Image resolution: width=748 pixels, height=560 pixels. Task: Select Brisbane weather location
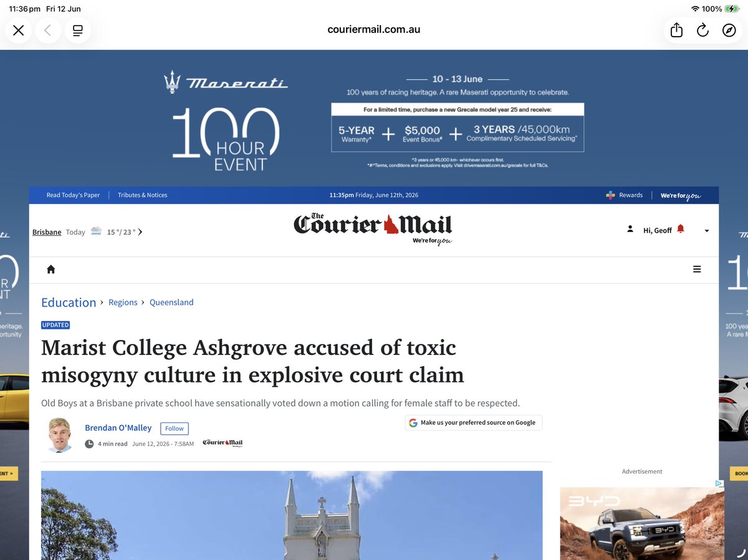point(47,232)
